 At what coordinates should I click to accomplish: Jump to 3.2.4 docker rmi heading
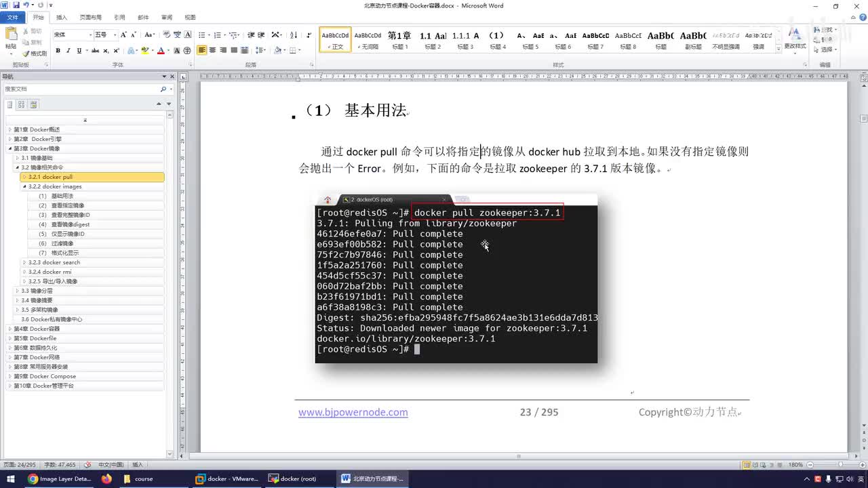[50, 272]
